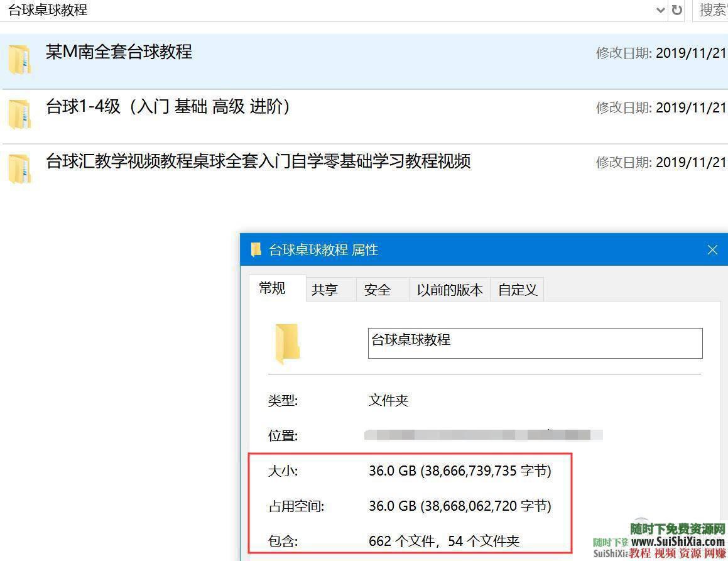Viewport: 728px width, 561px height.
Task: Close the 台球桌球教程 properties dialog
Action: (712, 249)
